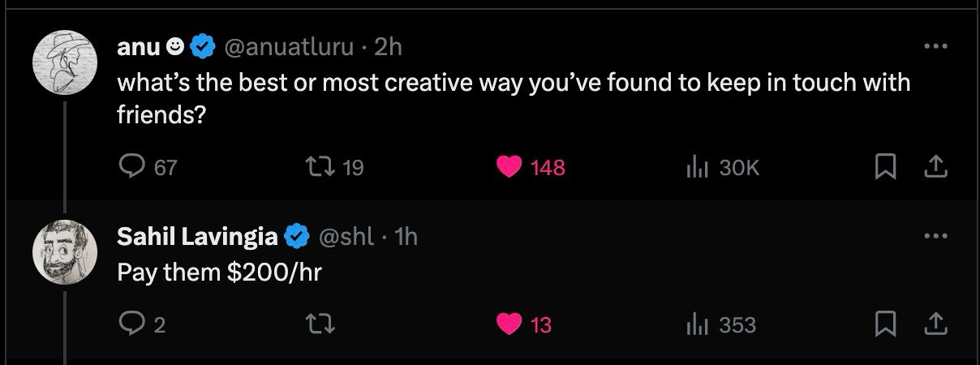The image size is (980, 365).
Task: Unlike anu's tweet with 148 likes
Action: coord(509,167)
